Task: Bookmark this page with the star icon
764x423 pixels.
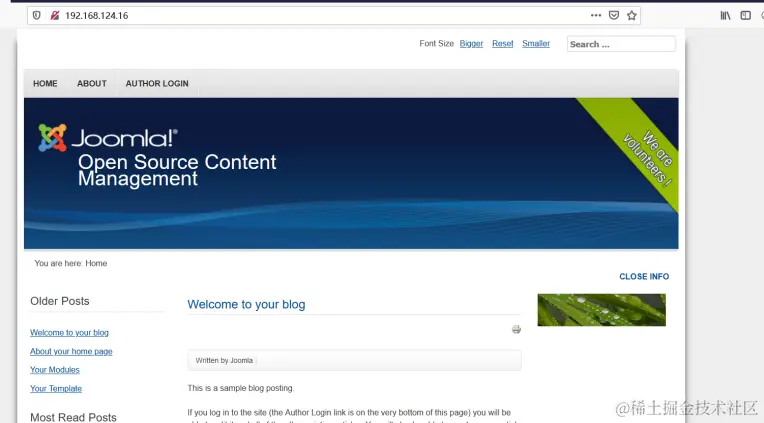Action: pos(632,15)
